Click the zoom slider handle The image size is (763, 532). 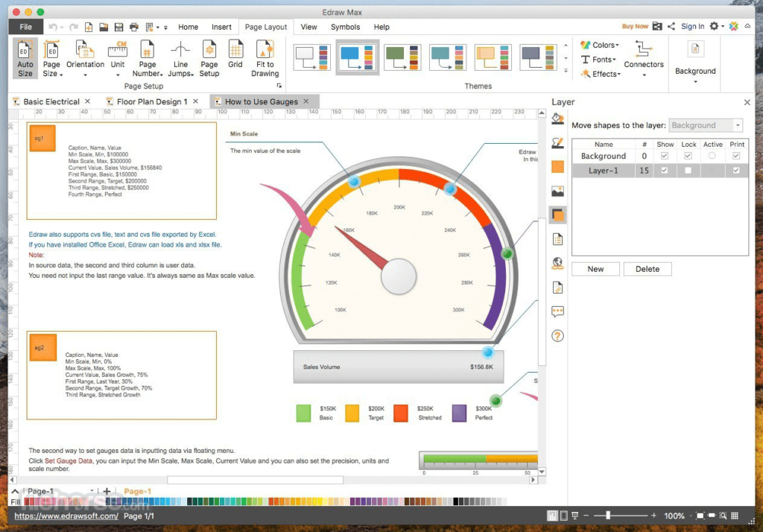point(607,515)
